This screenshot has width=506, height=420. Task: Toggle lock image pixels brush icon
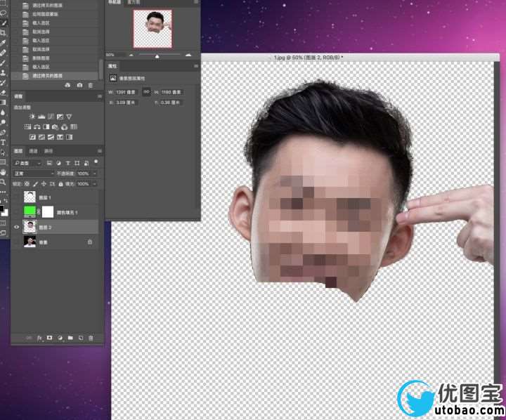click(36, 184)
